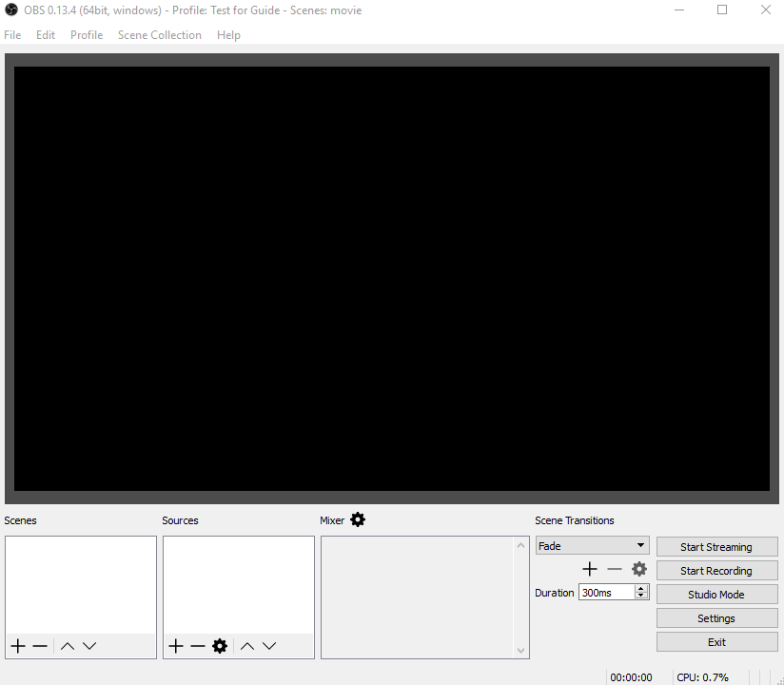The image size is (784, 685).
Task: Click Start Streaming button
Action: [x=717, y=547]
